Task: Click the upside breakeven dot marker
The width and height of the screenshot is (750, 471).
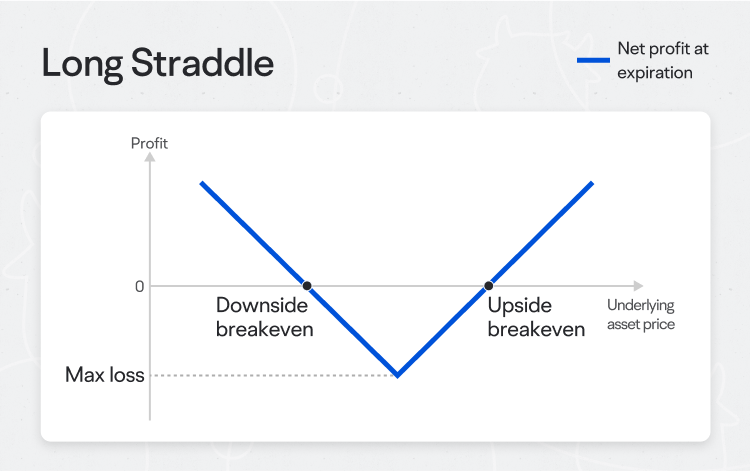Action: tap(489, 286)
